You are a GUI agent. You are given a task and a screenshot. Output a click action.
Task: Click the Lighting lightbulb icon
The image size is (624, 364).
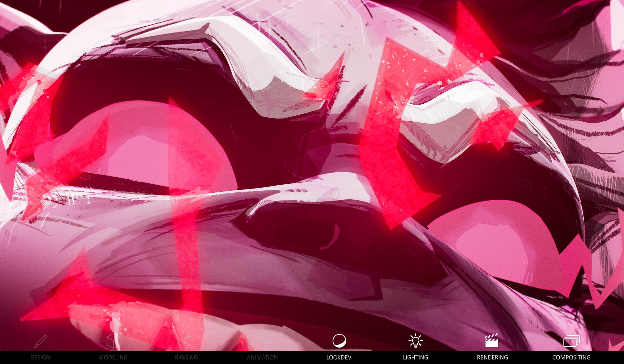pyautogui.click(x=416, y=341)
